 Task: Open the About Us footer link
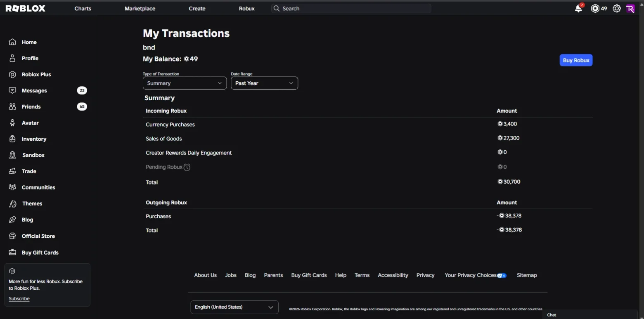pyautogui.click(x=205, y=275)
